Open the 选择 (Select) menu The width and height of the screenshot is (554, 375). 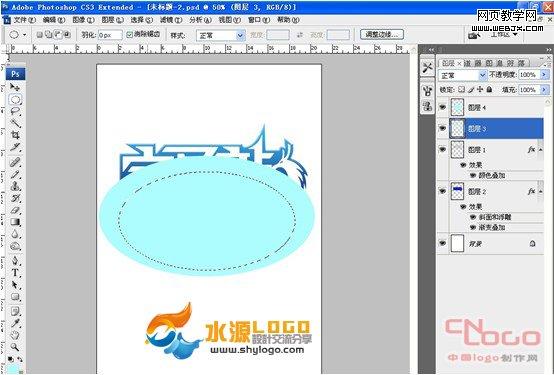141,20
